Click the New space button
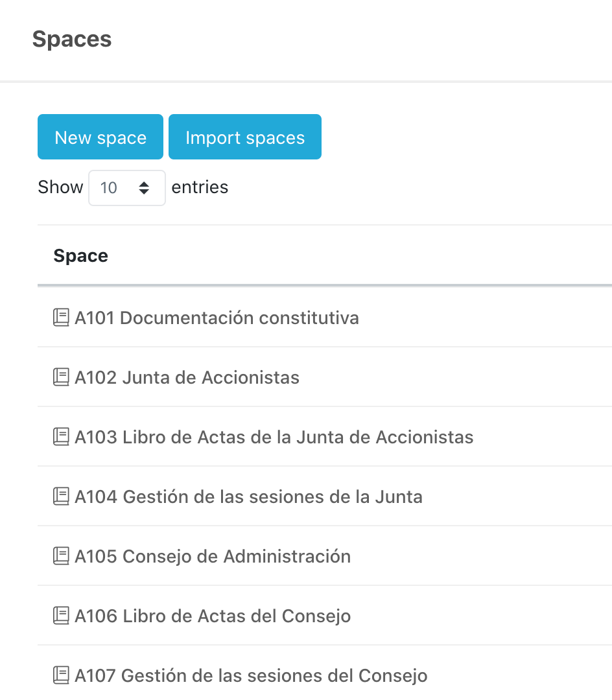Viewport: 612px width, 700px height. 100,137
